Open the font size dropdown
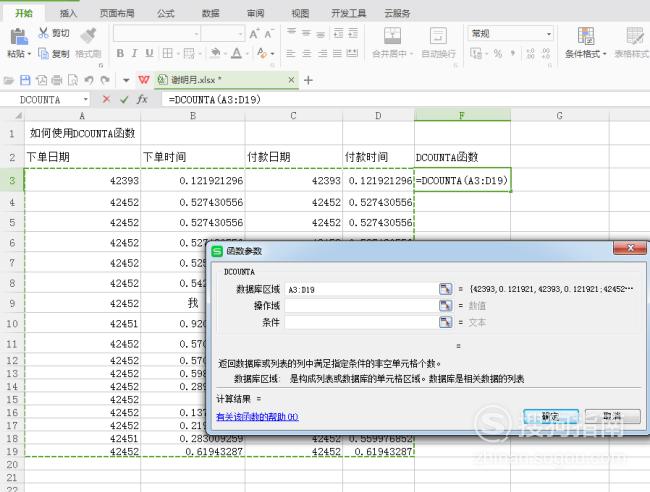The height and width of the screenshot is (492, 650). (240, 34)
